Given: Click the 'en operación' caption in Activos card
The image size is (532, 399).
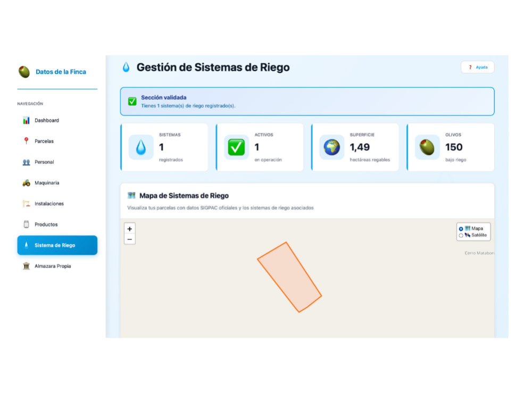Looking at the screenshot, I should click(x=268, y=160).
